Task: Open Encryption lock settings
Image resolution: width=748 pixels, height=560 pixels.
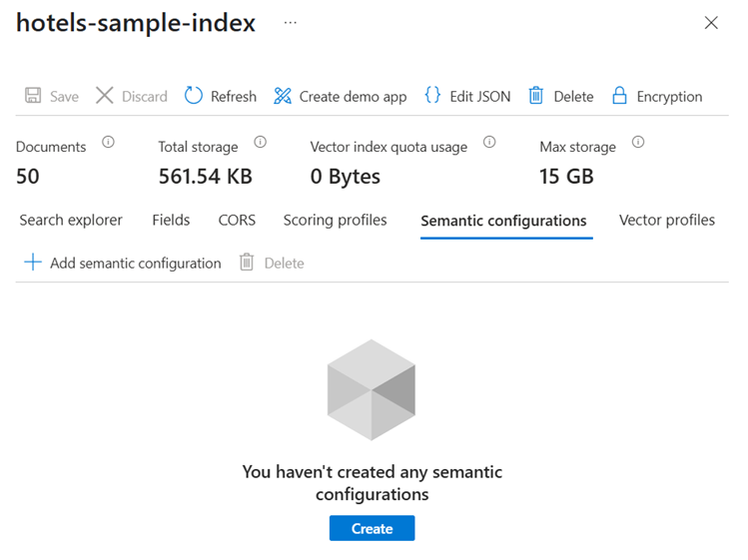Action: (x=620, y=96)
